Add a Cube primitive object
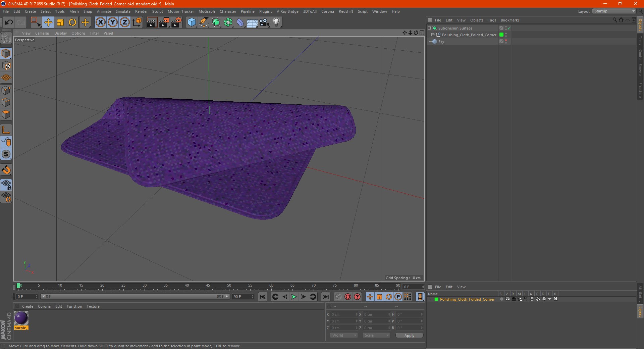This screenshot has height=349, width=644. pos(192,22)
